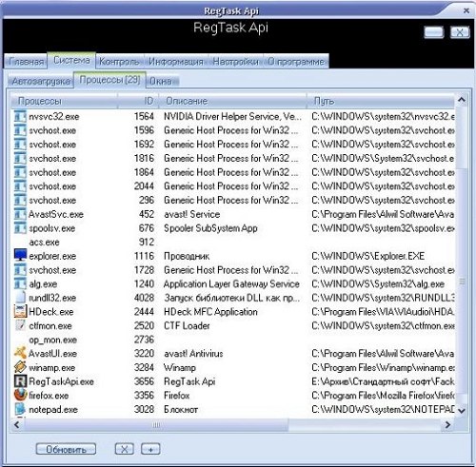
Task: Click the description Проводник
Action: tap(187, 256)
